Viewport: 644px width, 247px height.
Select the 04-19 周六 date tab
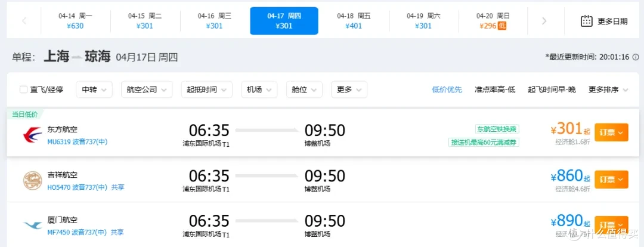coord(423,20)
